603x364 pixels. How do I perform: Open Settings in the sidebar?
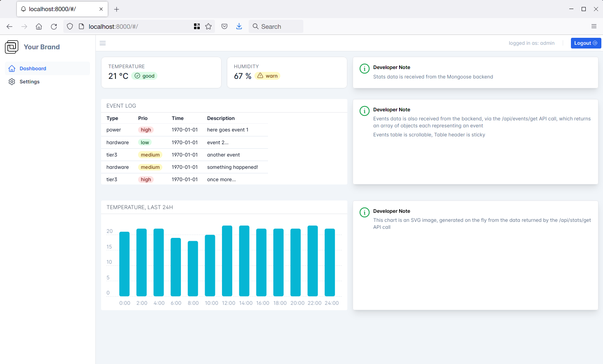tap(29, 82)
